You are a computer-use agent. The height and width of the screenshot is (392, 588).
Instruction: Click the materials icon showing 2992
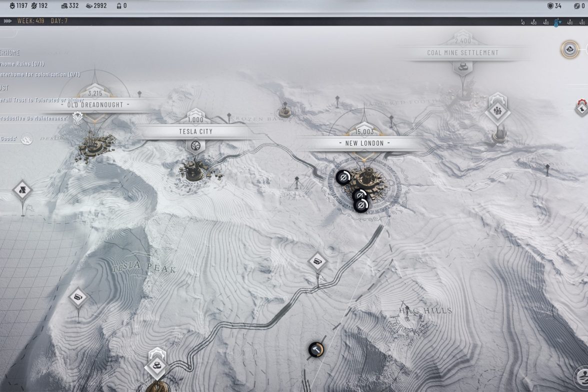pos(89,5)
